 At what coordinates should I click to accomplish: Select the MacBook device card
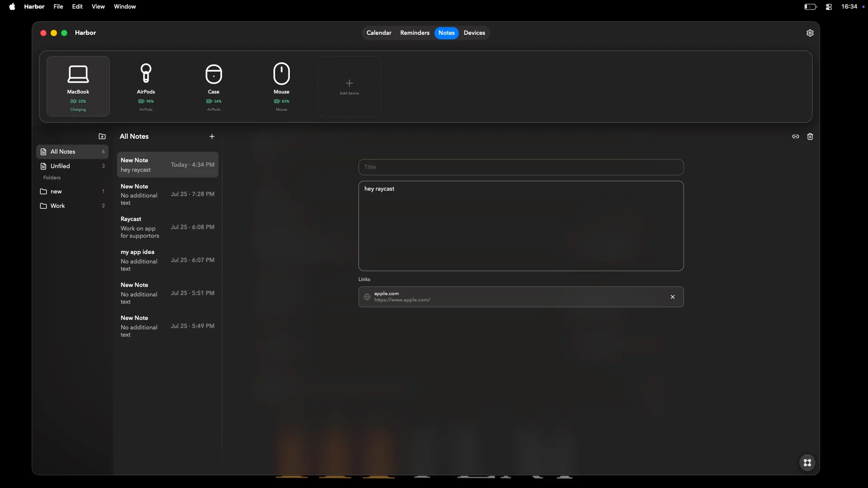(78, 86)
